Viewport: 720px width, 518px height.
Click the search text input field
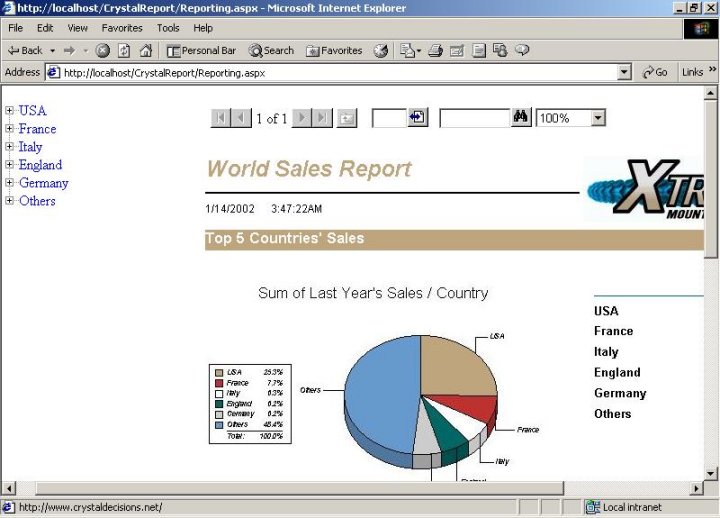474,118
